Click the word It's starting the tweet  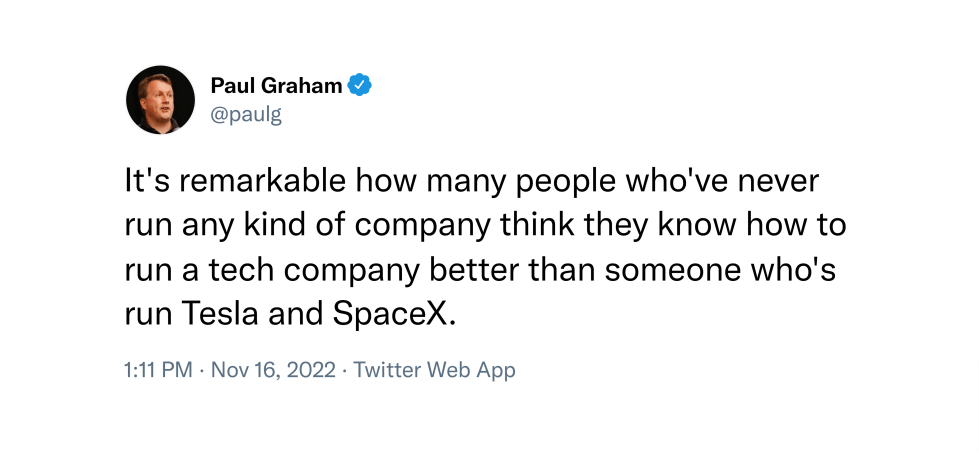[x=152, y=181]
